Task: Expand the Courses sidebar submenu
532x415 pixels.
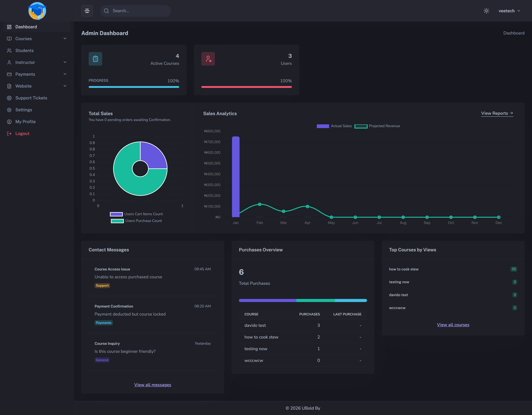Action: [65, 38]
